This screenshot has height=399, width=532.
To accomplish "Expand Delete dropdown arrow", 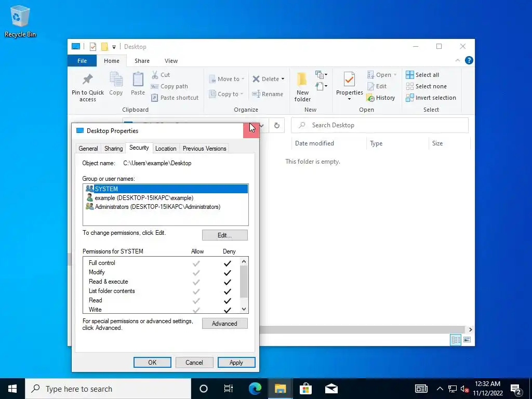I will tap(283, 79).
